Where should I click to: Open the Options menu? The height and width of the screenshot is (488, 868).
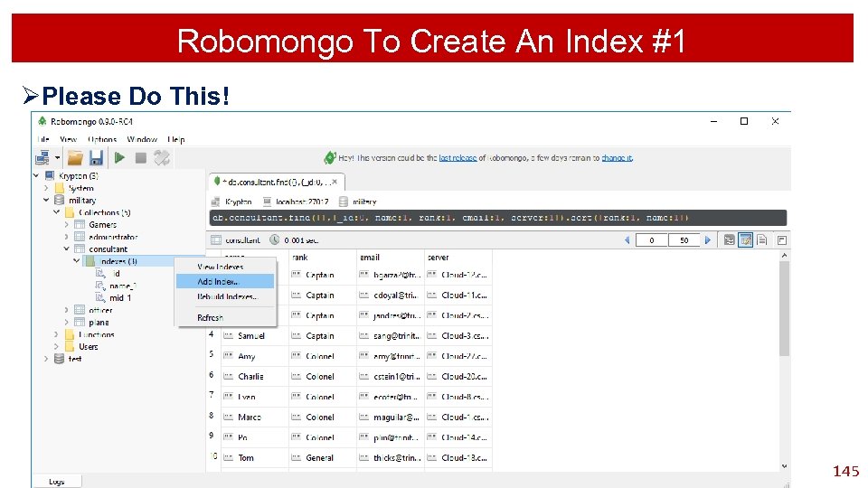click(x=102, y=139)
